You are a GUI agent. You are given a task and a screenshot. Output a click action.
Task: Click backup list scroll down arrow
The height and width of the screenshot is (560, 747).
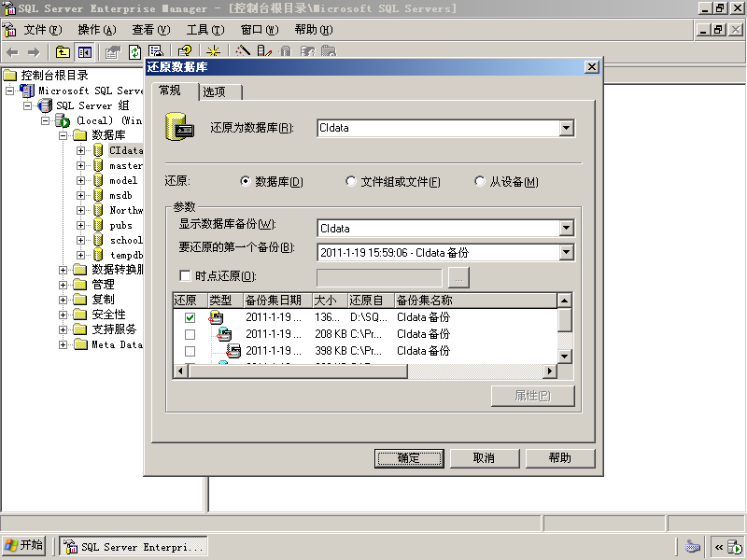pyautogui.click(x=565, y=356)
